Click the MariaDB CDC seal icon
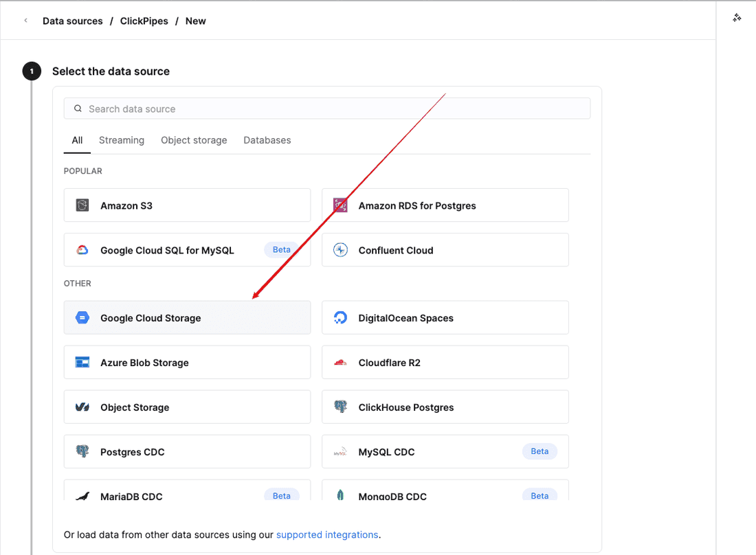Viewport: 756px width, 555px height. click(82, 496)
